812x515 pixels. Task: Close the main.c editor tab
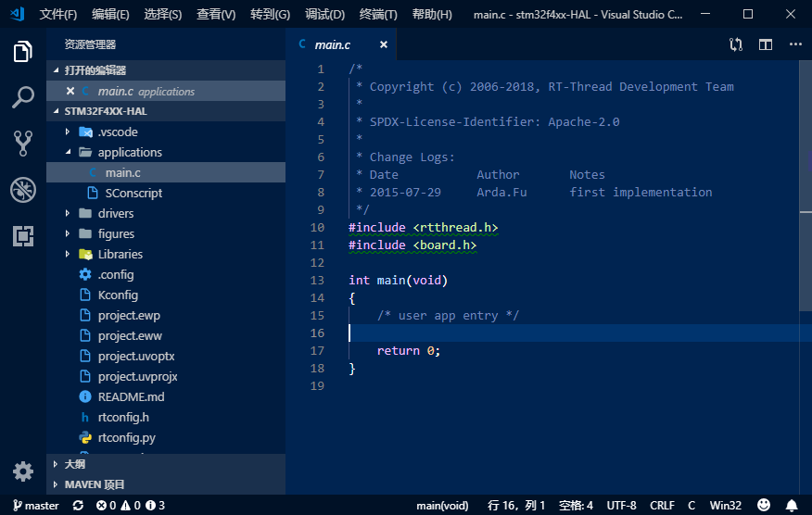click(383, 44)
